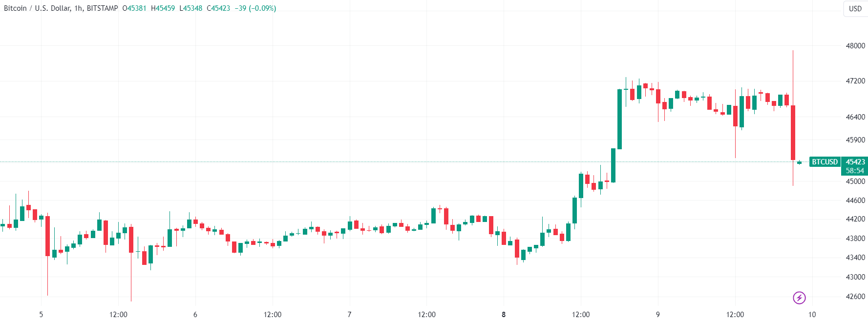Image resolution: width=868 pixels, height=321 pixels.
Task: Click the 42600 price scale label
Action: tap(855, 297)
